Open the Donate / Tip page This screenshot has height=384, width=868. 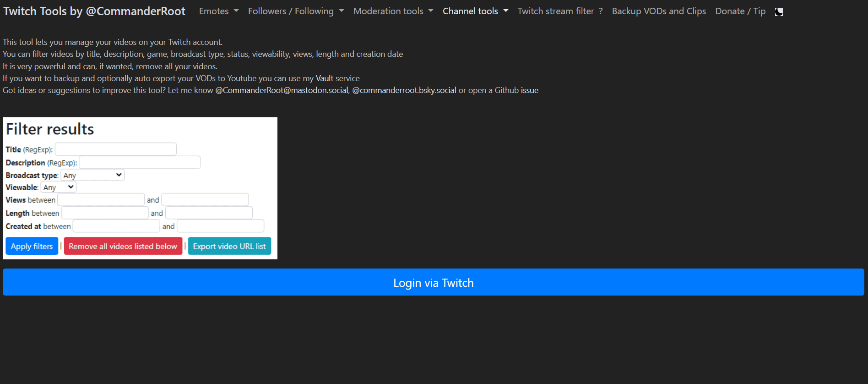[740, 11]
